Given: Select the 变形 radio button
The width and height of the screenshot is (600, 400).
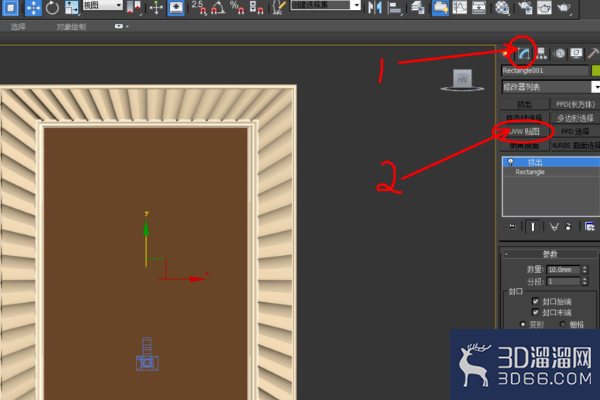Looking at the screenshot, I should (523, 324).
